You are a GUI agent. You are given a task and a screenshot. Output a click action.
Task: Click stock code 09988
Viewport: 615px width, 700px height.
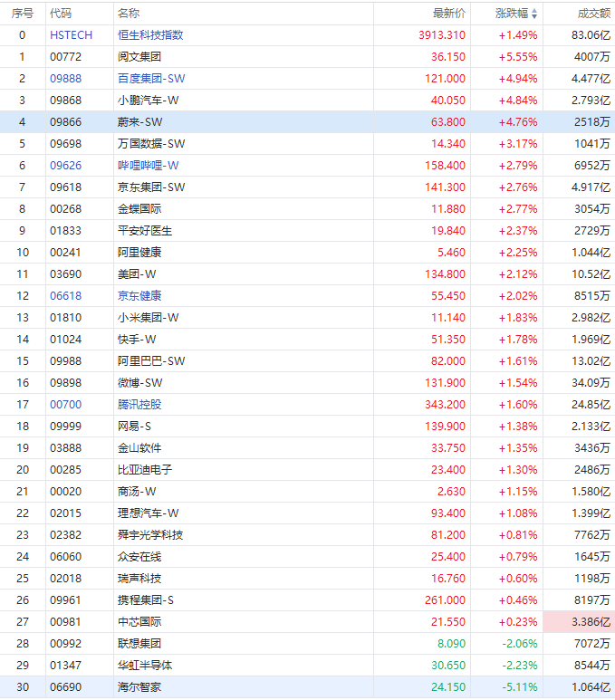click(x=65, y=361)
